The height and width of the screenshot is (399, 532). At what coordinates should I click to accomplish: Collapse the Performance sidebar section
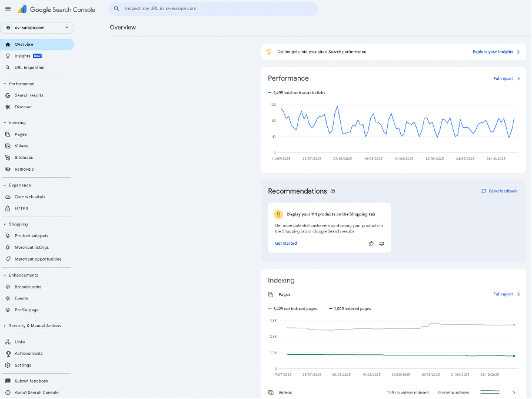(x=21, y=84)
